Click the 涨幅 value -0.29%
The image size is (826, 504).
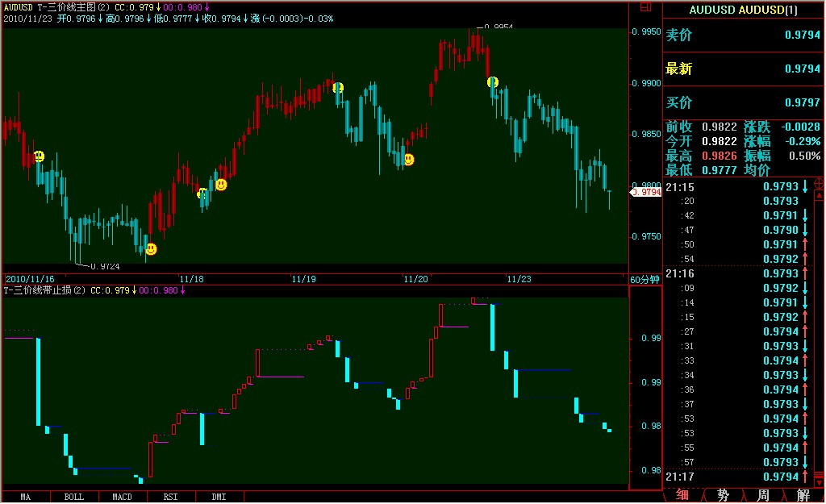[803, 142]
